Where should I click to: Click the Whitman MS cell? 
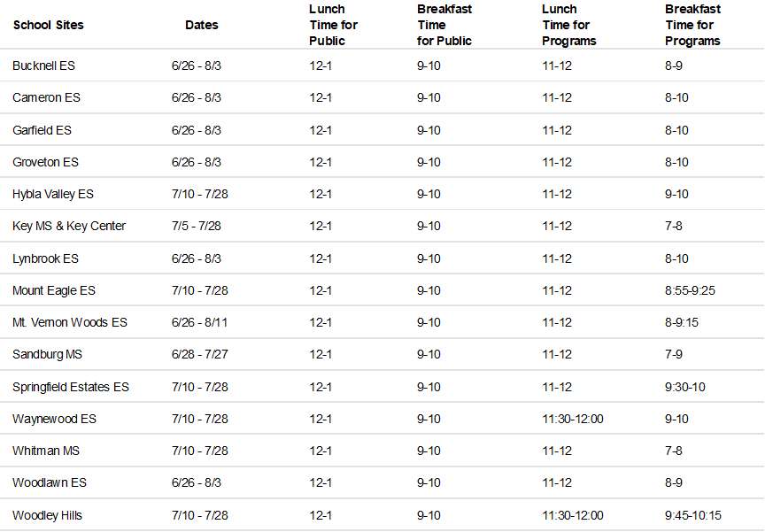(x=46, y=451)
